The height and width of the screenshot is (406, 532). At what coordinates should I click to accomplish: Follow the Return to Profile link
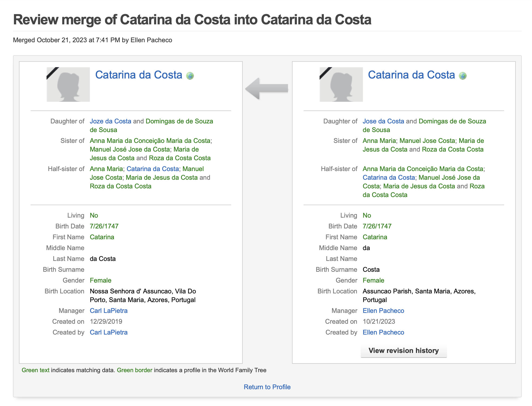pos(267,387)
